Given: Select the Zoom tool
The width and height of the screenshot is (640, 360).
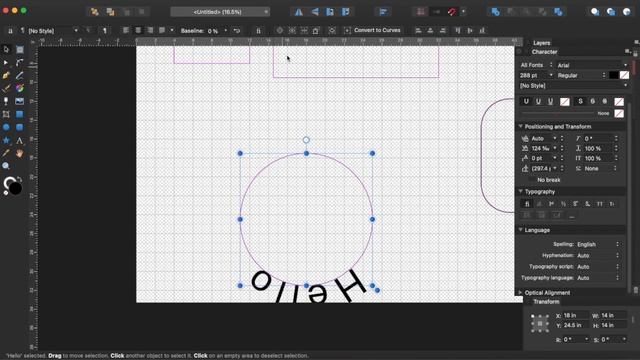Looking at the screenshot, I should [x=6, y=166].
